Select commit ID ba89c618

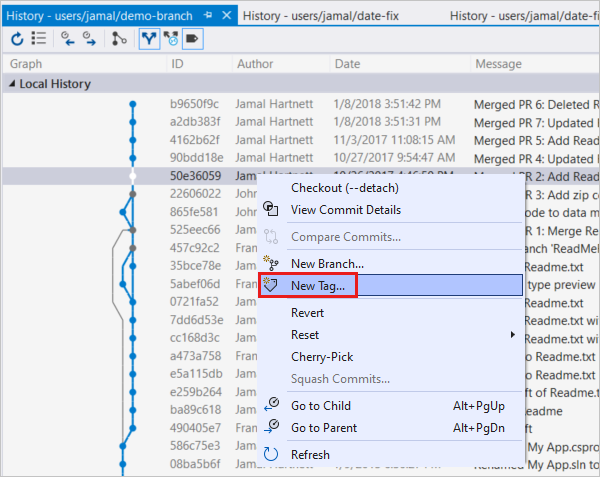[196, 410]
